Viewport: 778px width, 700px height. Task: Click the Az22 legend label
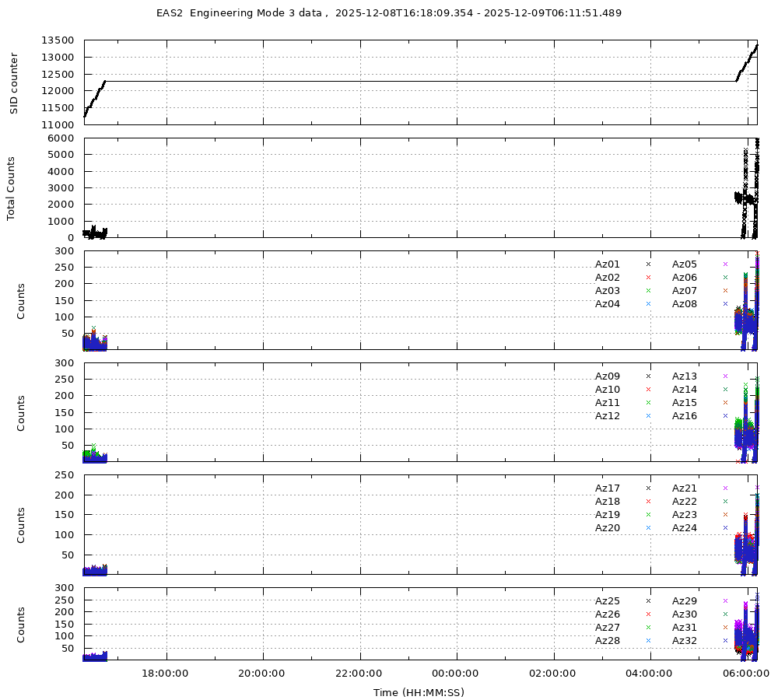685,502
